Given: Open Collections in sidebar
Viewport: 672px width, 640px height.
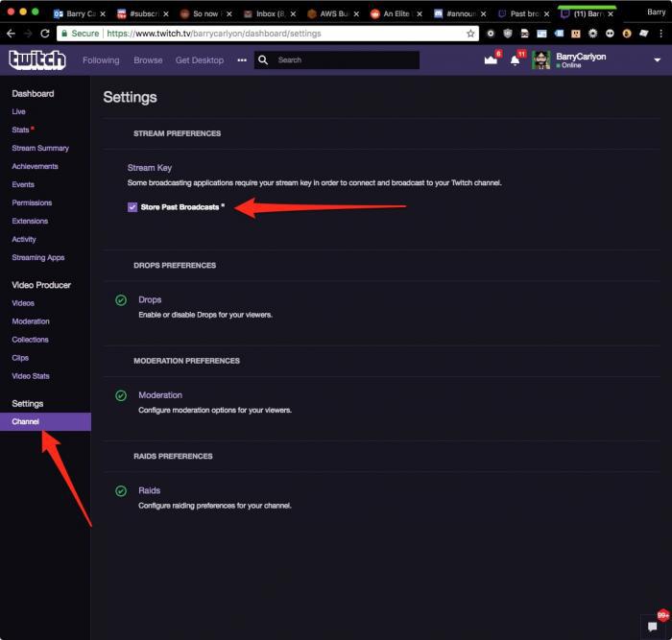Looking at the screenshot, I should 30,340.
